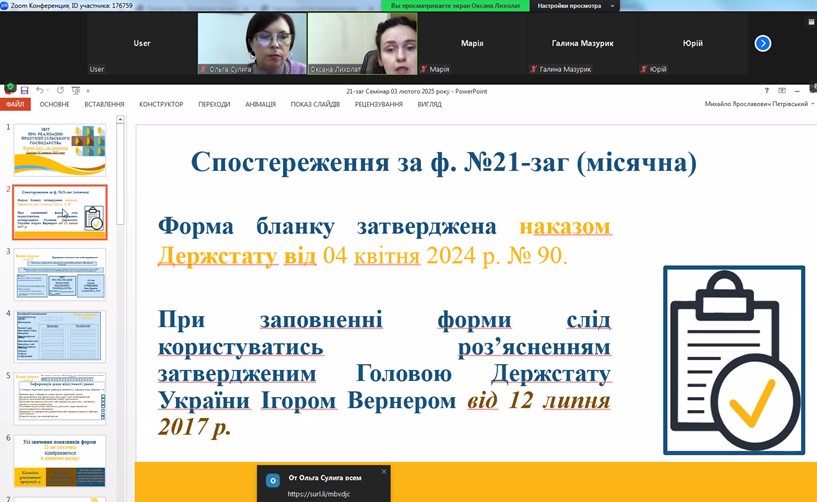Click slide panel scrollbar up arrow
Screen dimensions: 817x502
point(120,120)
